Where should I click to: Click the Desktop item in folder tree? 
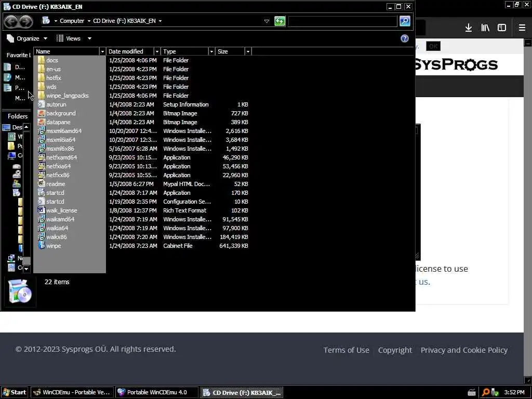tap(12, 127)
